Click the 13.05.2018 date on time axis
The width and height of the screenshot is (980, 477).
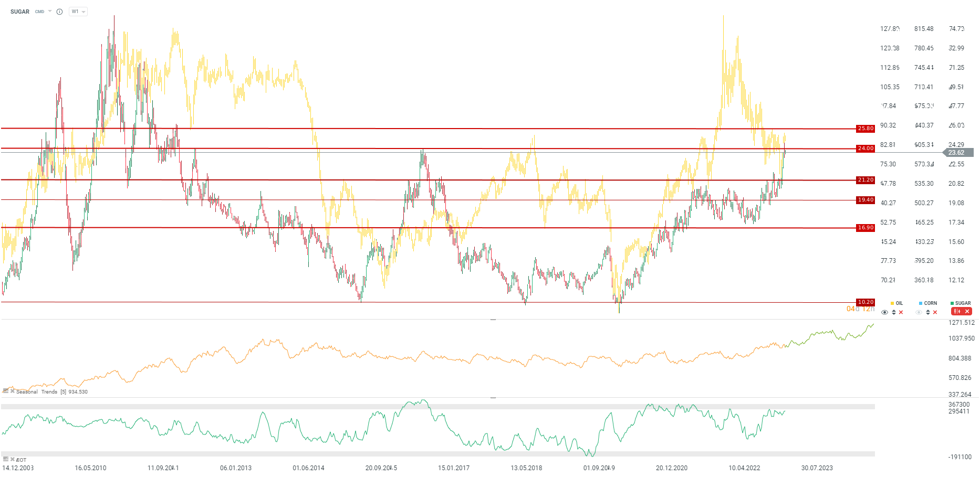tap(526, 468)
